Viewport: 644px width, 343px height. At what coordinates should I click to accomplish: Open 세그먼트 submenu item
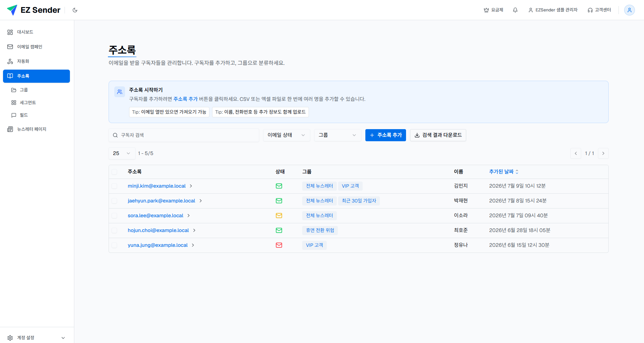tap(38, 103)
